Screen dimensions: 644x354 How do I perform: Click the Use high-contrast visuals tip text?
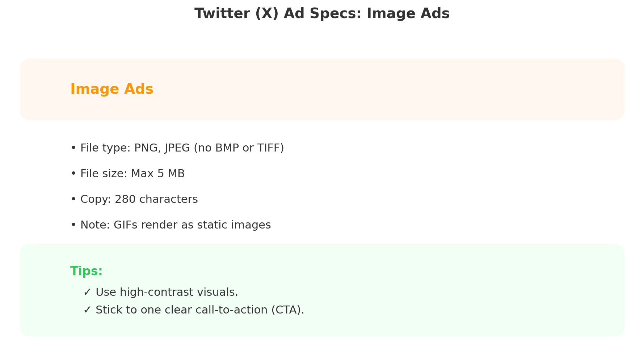(x=167, y=292)
